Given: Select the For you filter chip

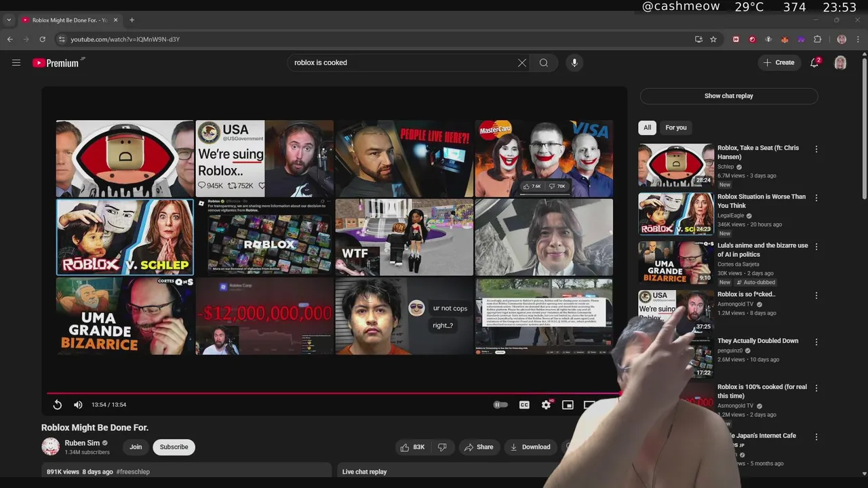Looking at the screenshot, I should click(x=675, y=127).
